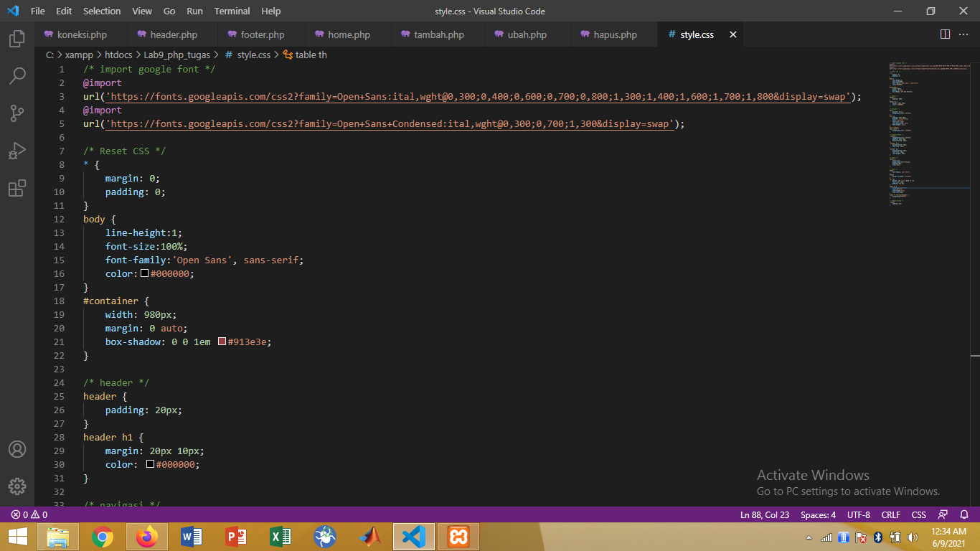Screen dimensions: 980x551
Task: Launch Google Chrome from taskbar
Action: click(x=103, y=537)
